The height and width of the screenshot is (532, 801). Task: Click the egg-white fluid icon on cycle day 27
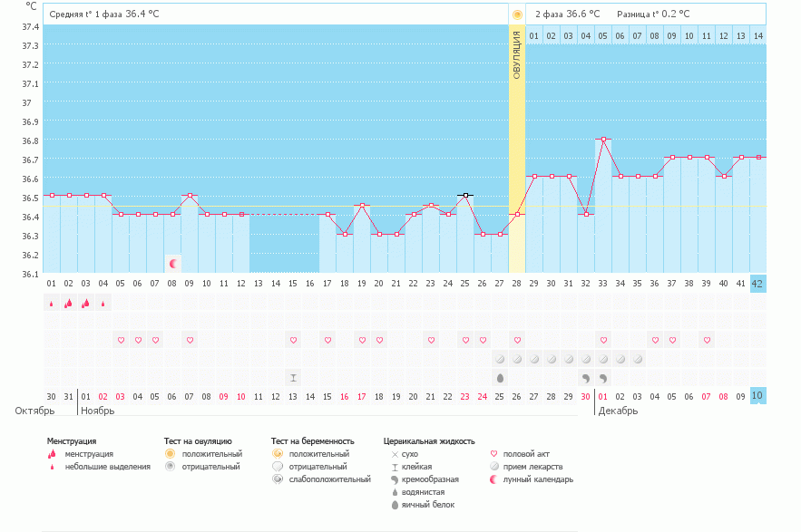(500, 378)
